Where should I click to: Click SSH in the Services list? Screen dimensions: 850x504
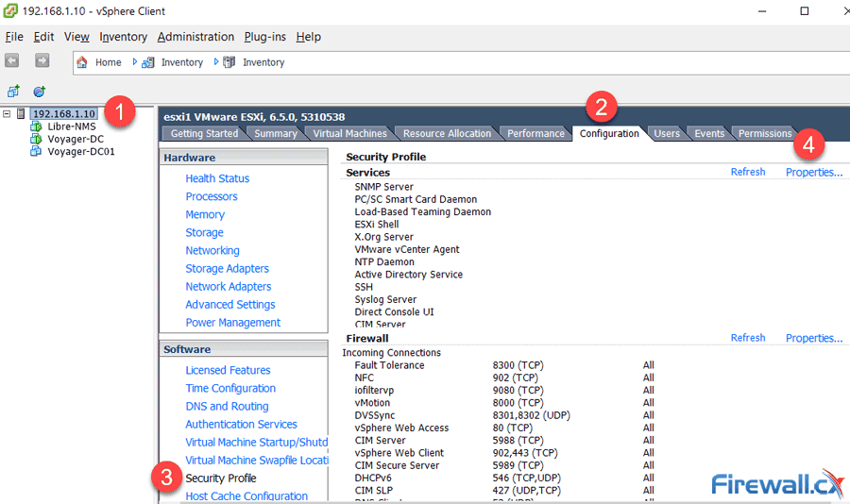click(x=364, y=287)
